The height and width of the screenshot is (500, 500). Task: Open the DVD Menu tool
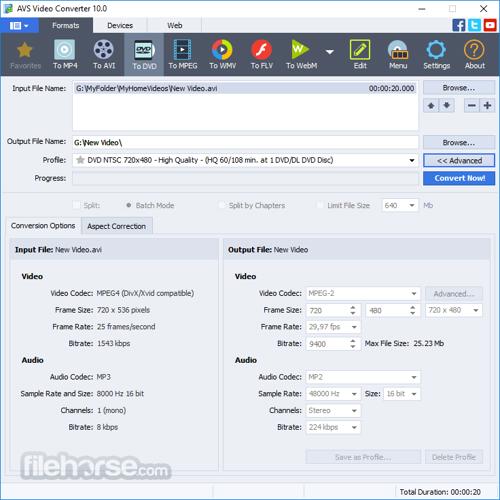click(x=398, y=55)
